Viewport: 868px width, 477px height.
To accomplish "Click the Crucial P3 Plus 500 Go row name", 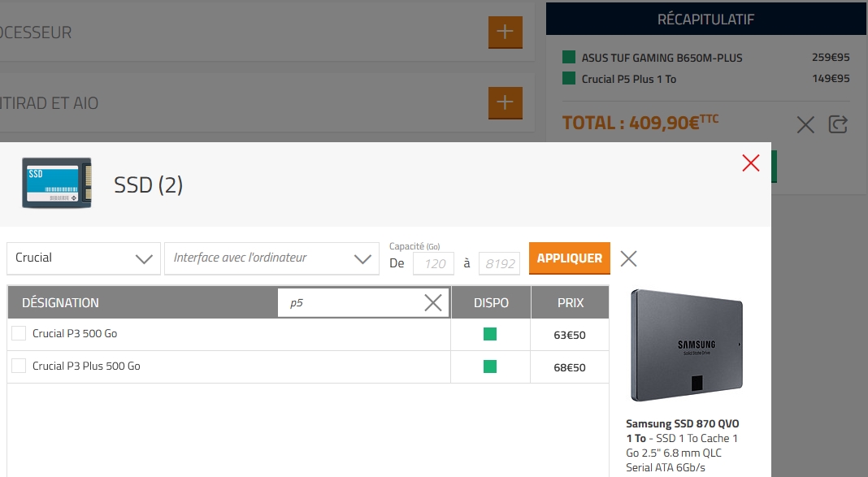I will (x=86, y=366).
